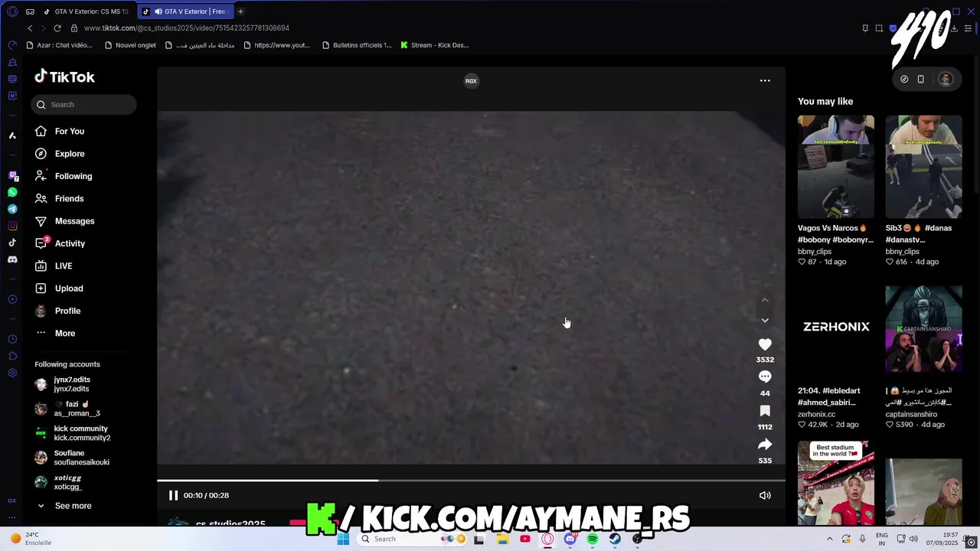Open the For You feed
The width and height of the screenshot is (980, 551).
coord(60,132)
